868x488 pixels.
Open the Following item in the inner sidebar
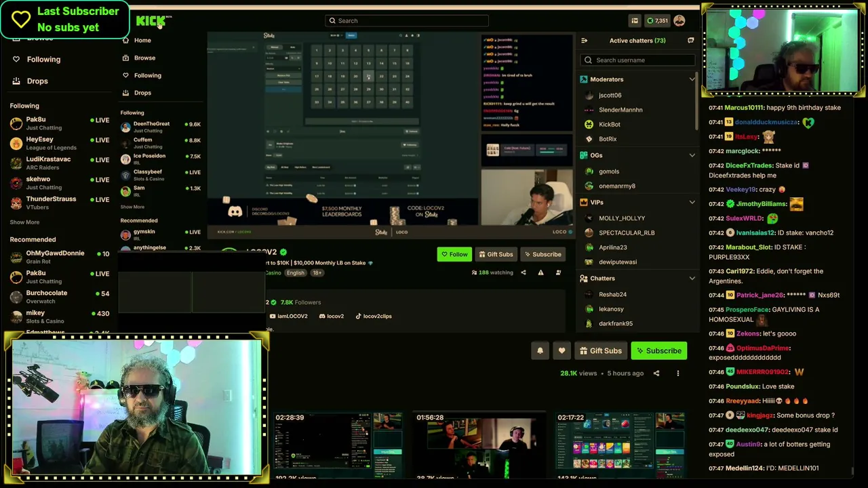(x=147, y=75)
